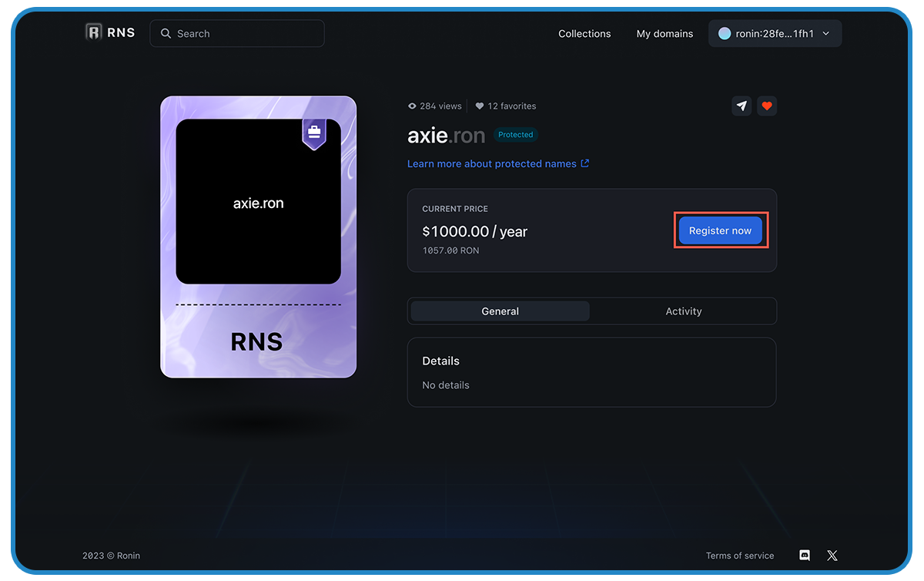Screen dimensions: 924x581
Task: Click the 2023 © Ronin footer text
Action: click(112, 556)
